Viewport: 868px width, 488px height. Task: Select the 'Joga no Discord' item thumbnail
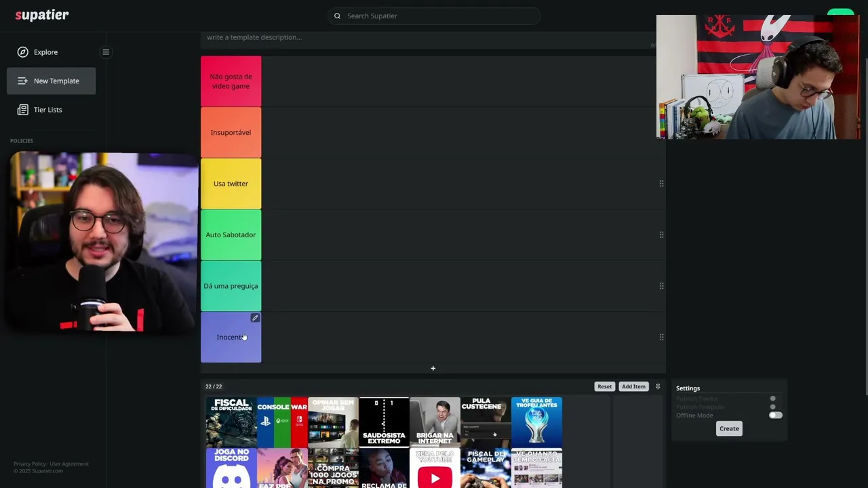231,468
